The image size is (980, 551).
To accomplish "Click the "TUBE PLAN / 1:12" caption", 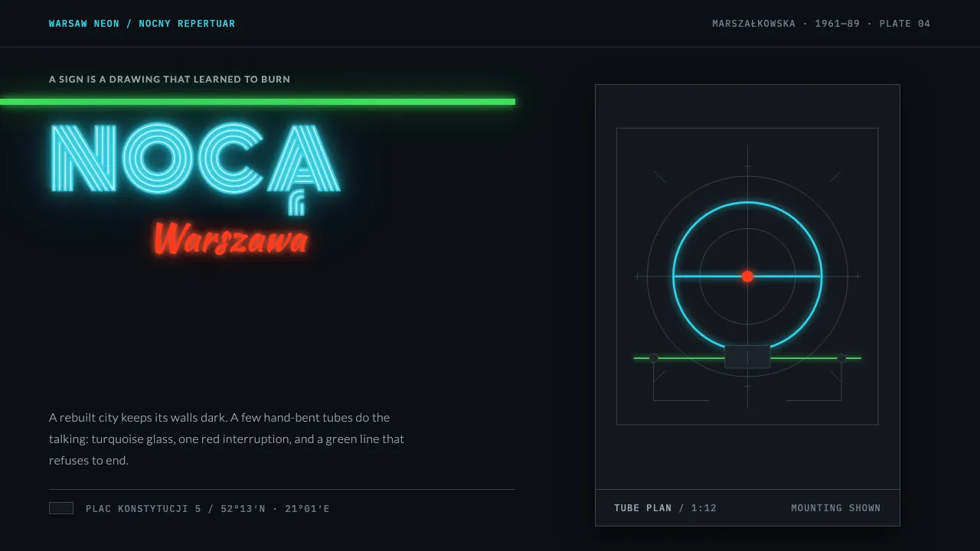I will tap(665, 508).
